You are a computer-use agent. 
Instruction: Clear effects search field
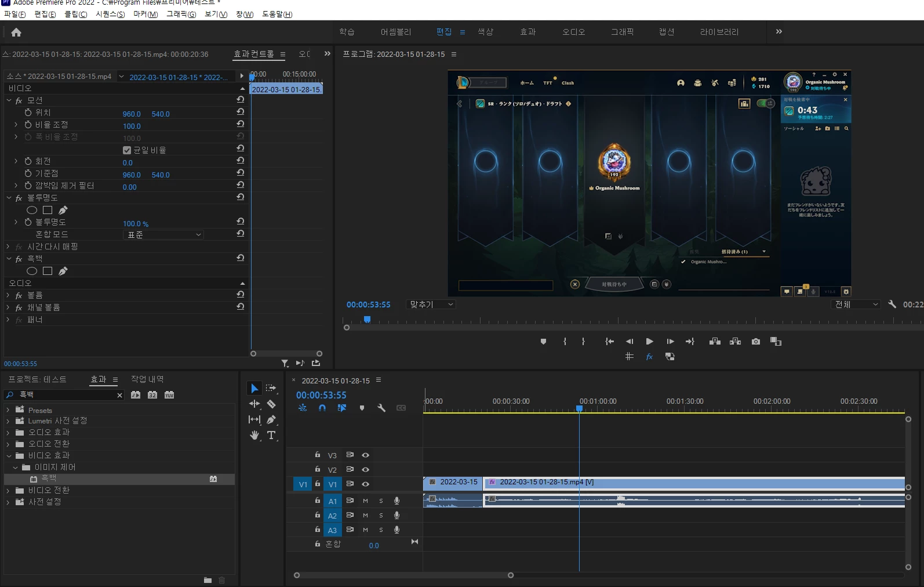tap(119, 395)
